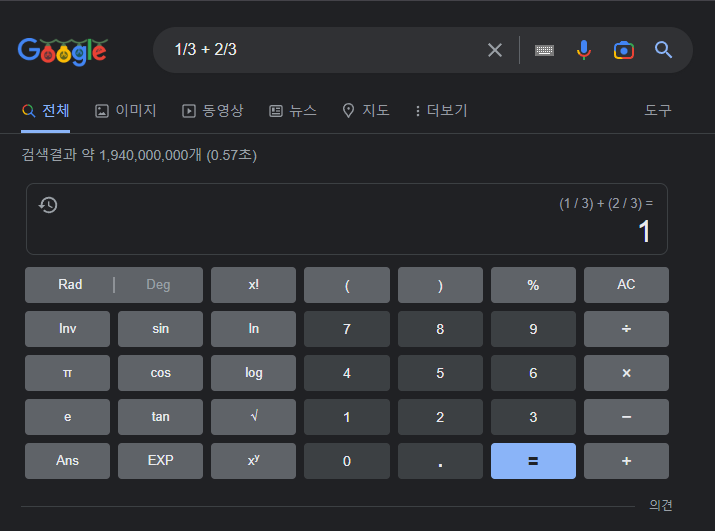Click the EXP exponent key
The height and width of the screenshot is (531, 715).
click(161, 461)
